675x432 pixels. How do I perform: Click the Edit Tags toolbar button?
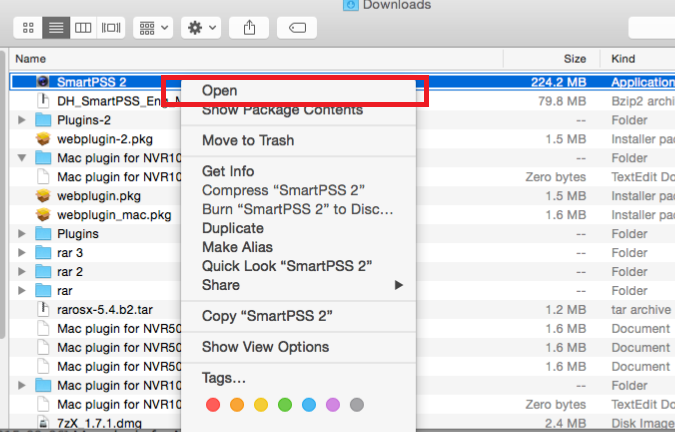click(x=297, y=28)
